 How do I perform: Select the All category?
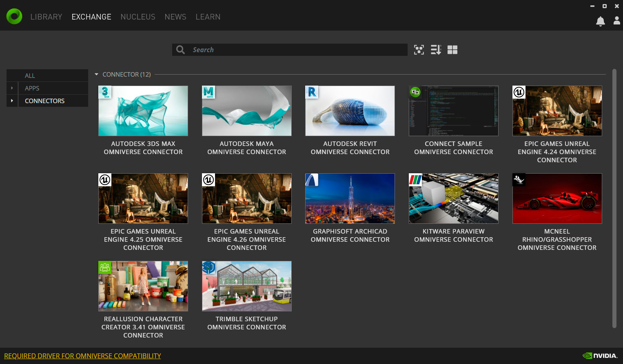(47, 75)
